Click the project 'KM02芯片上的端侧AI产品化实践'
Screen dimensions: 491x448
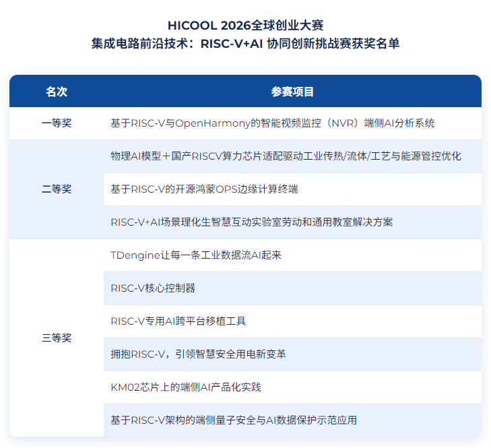186,387
